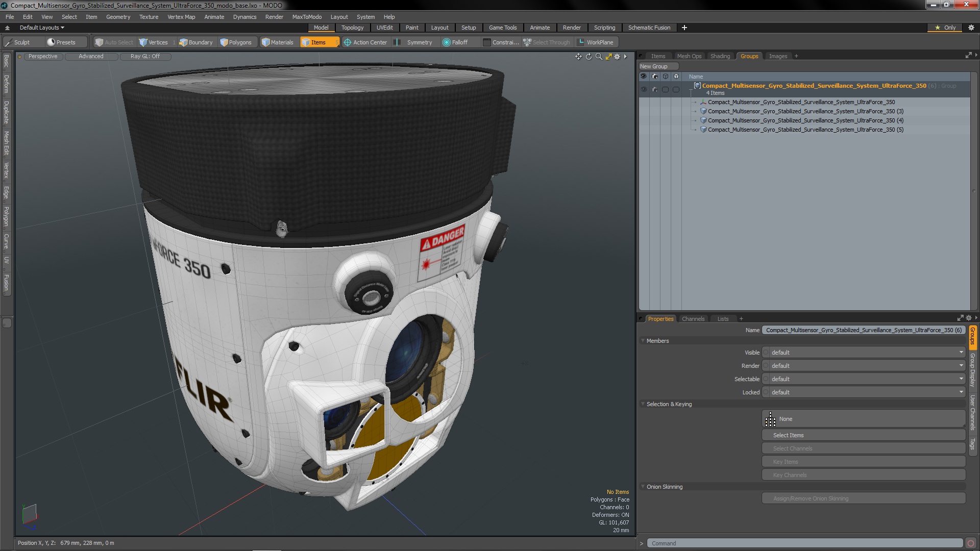Screen dimensions: 980x551
Task: Click the viewport zoom magnifier icon
Action: coord(599,57)
